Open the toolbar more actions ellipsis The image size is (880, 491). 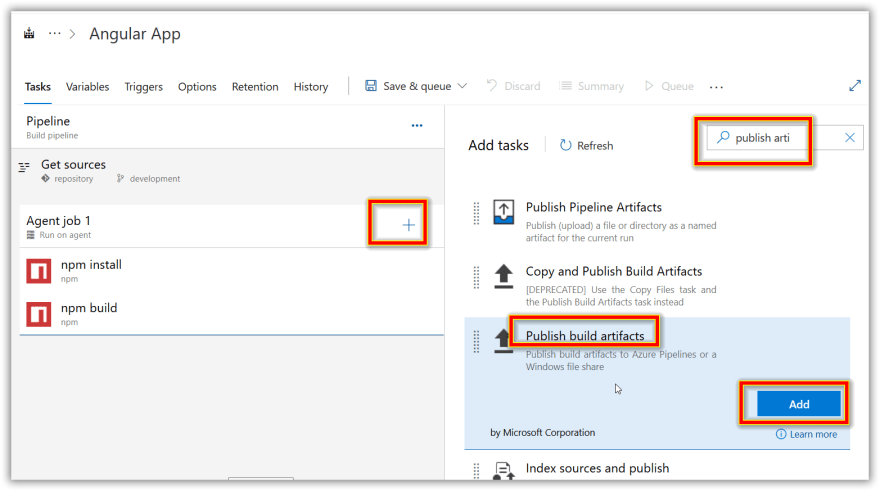coord(716,87)
